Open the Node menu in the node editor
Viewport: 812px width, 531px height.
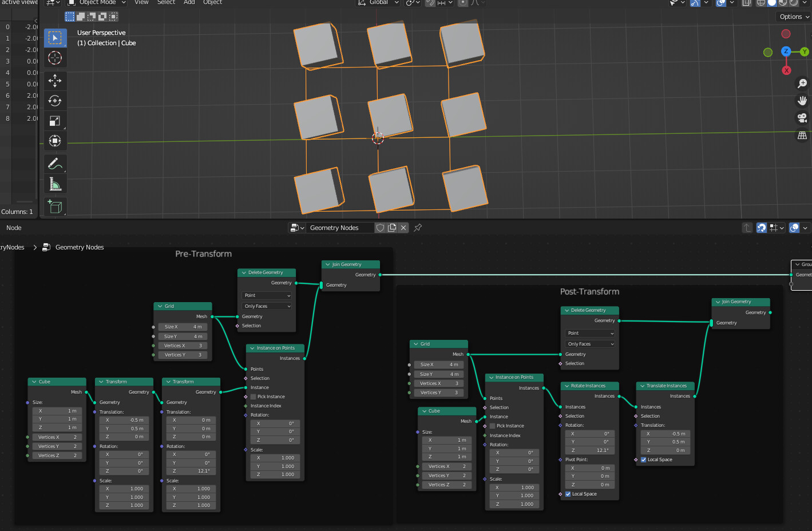(14, 228)
